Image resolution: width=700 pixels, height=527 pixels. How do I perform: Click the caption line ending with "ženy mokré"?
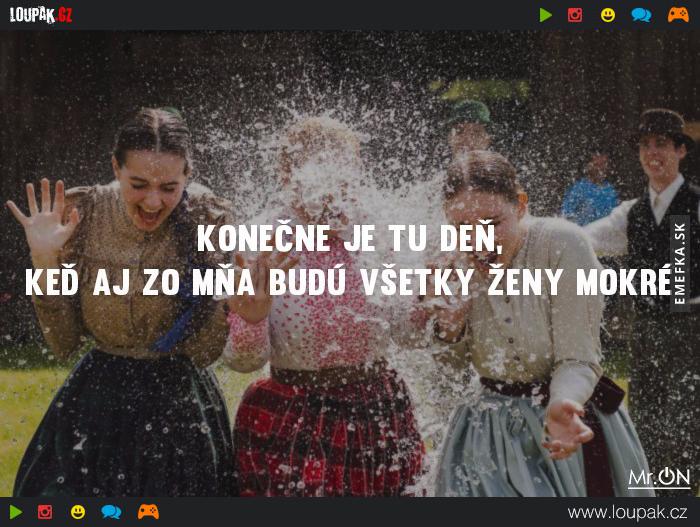click(348, 281)
